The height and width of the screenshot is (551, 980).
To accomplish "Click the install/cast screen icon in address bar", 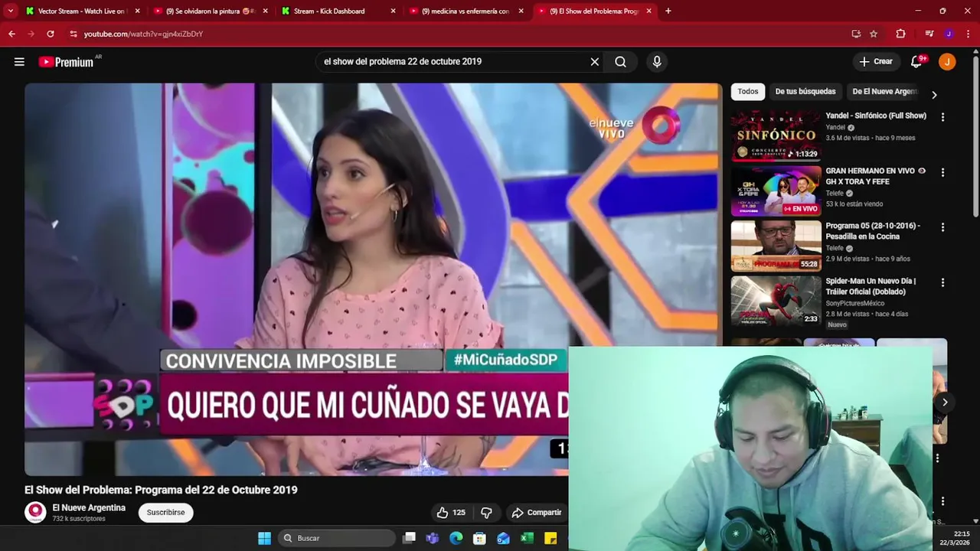I will pyautogui.click(x=856, y=34).
